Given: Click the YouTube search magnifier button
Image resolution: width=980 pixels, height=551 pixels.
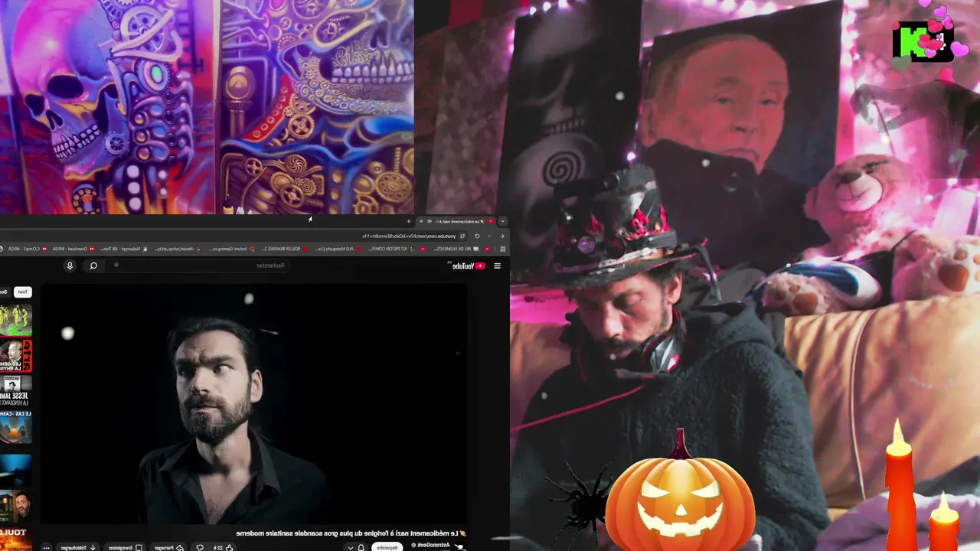Looking at the screenshot, I should click(93, 266).
